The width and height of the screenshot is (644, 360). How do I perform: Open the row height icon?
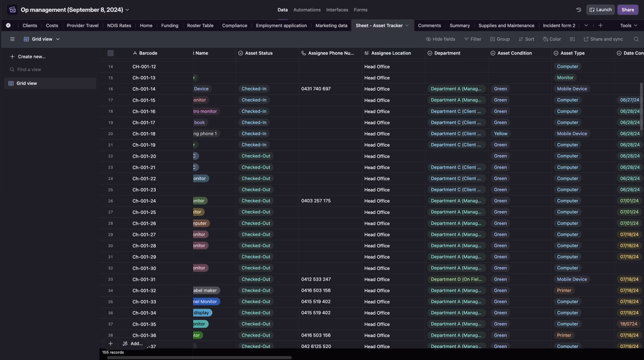[572, 39]
